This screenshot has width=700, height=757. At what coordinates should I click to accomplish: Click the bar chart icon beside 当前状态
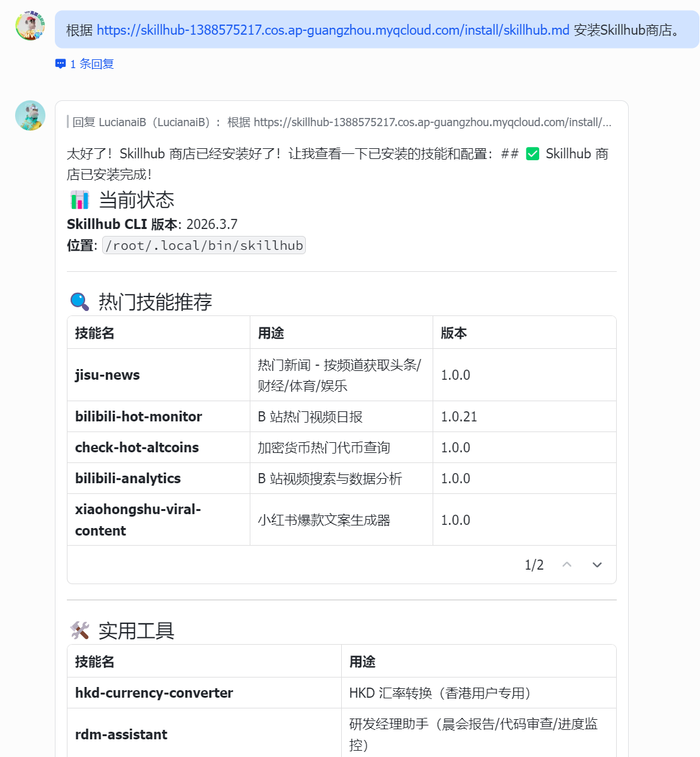tap(79, 200)
